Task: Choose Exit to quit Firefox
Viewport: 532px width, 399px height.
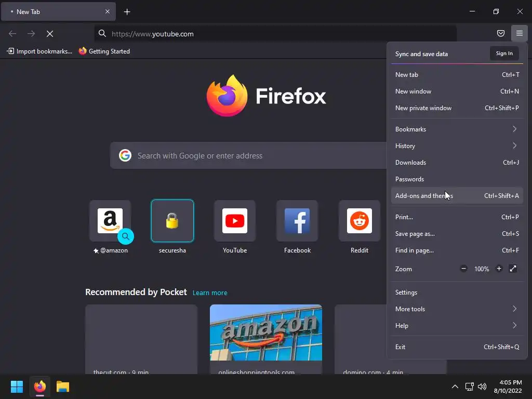Action: click(457, 347)
